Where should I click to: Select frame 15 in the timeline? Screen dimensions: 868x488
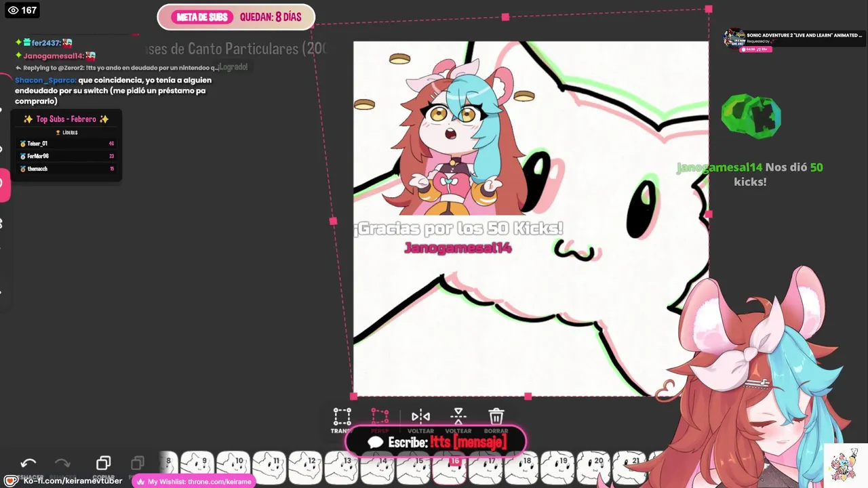[x=413, y=468]
